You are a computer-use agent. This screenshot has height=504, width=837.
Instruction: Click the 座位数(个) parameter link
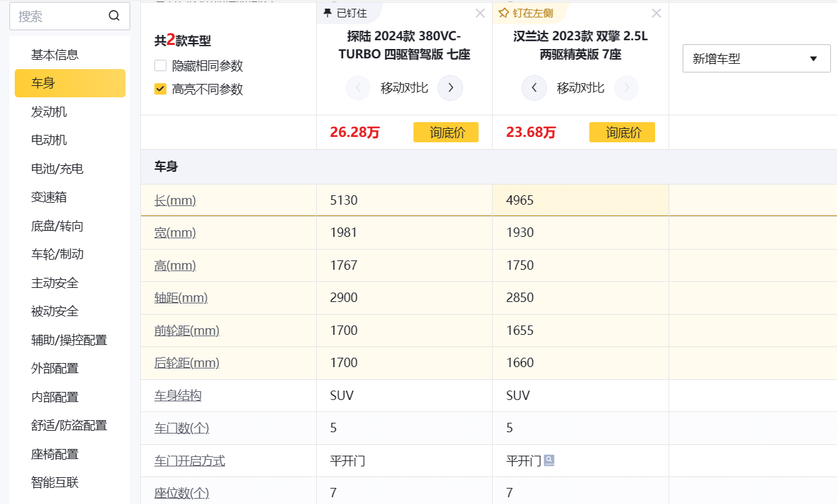click(182, 493)
